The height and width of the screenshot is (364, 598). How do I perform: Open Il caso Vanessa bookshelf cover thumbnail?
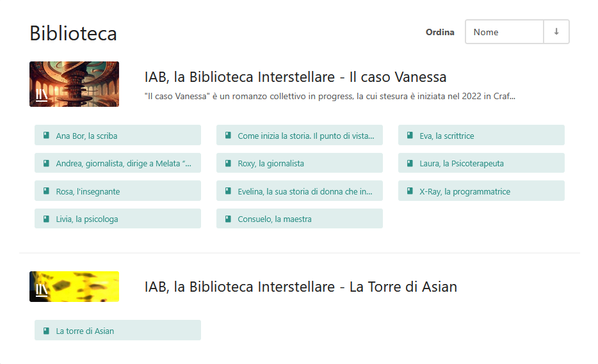point(74,84)
